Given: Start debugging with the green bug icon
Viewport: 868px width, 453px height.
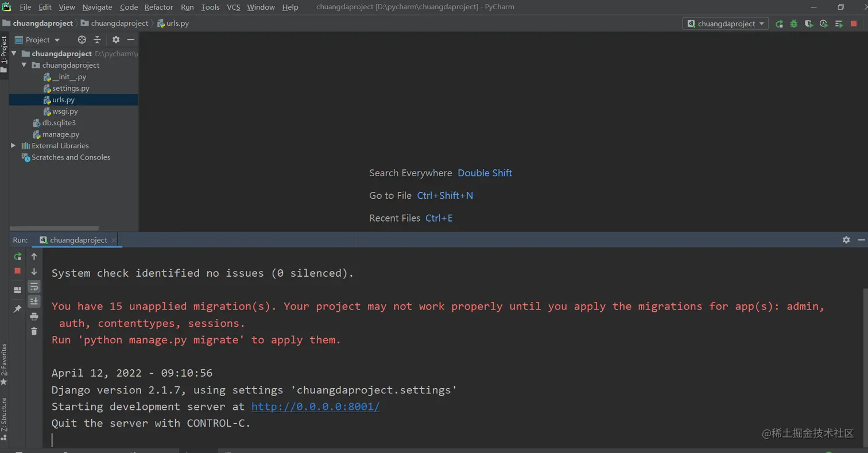Looking at the screenshot, I should click(794, 24).
